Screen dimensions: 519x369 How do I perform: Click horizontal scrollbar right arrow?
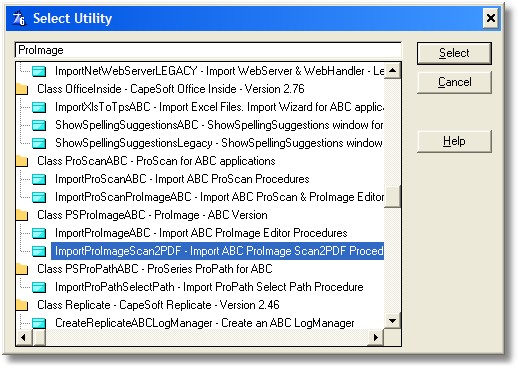(376, 337)
